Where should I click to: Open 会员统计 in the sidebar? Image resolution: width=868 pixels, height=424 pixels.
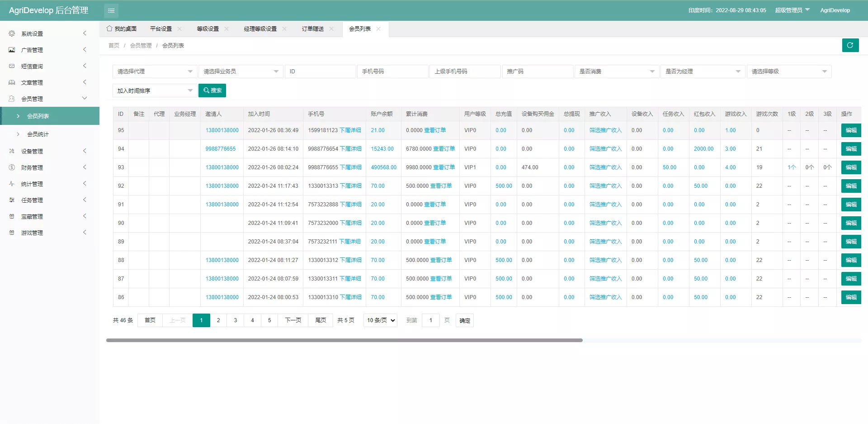pos(38,134)
